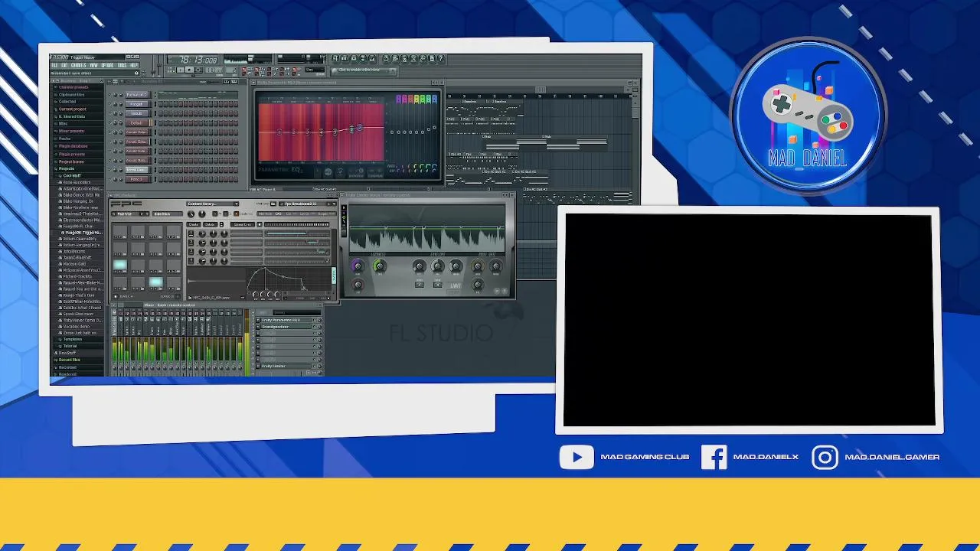This screenshot has height=551, width=980.
Task: Click the transport Record button
Action: click(x=198, y=70)
